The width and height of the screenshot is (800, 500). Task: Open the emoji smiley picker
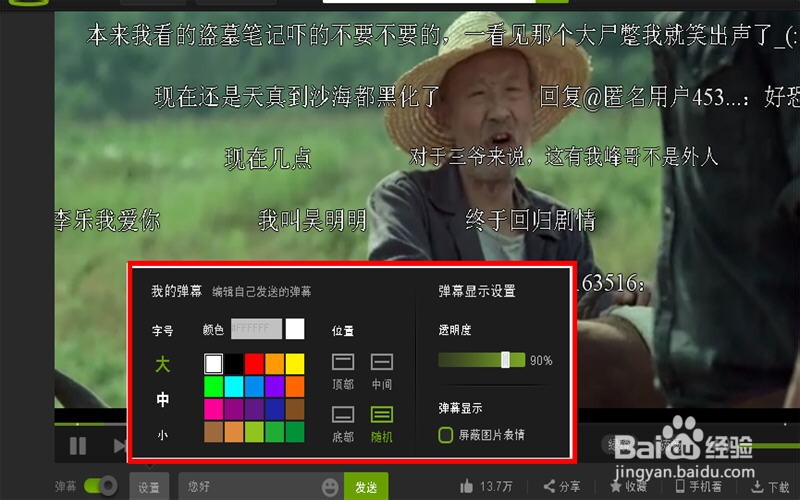pos(330,487)
